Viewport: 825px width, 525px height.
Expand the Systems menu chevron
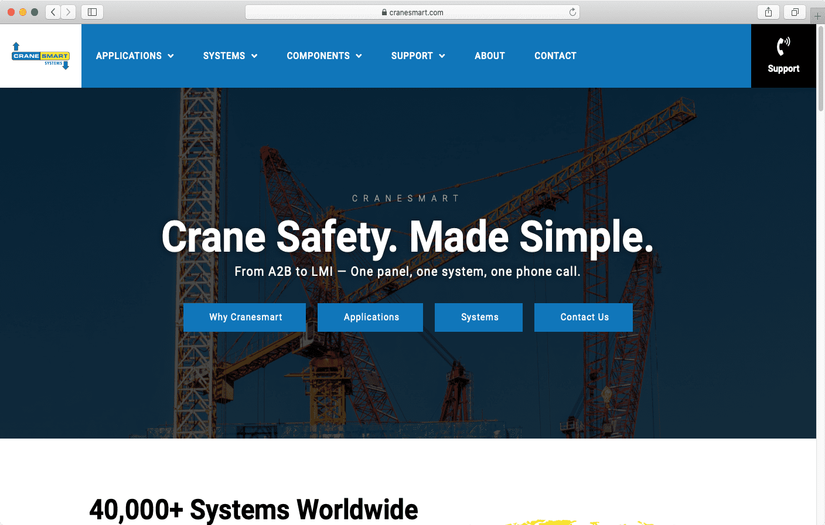click(x=254, y=56)
